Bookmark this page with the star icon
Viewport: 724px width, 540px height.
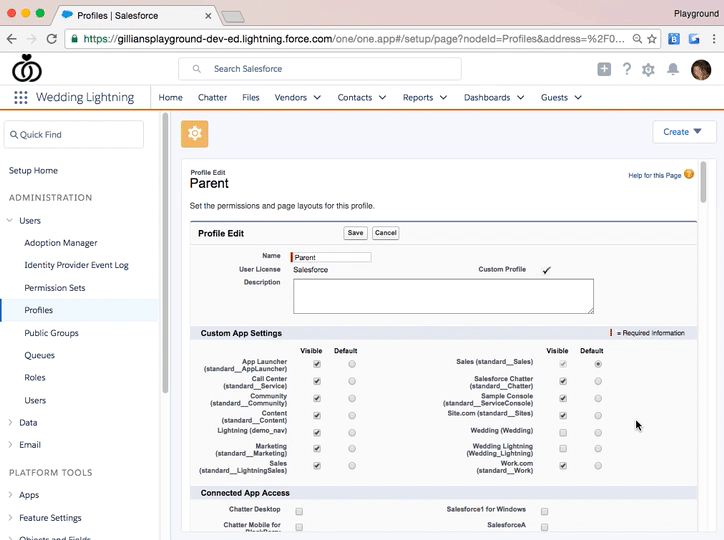[x=652, y=39]
